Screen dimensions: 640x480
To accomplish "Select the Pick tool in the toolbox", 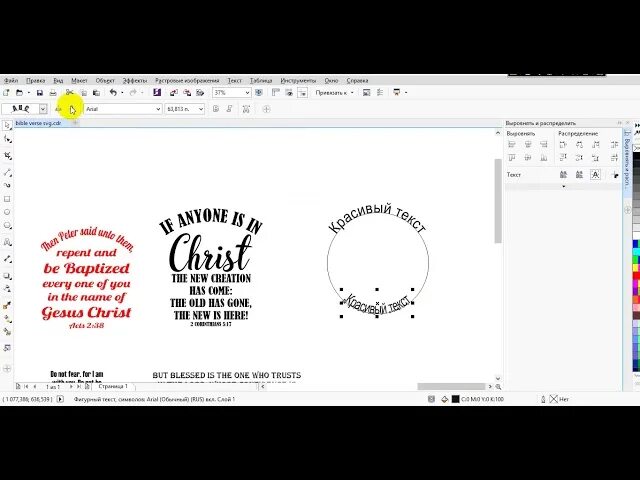I will (x=7, y=125).
